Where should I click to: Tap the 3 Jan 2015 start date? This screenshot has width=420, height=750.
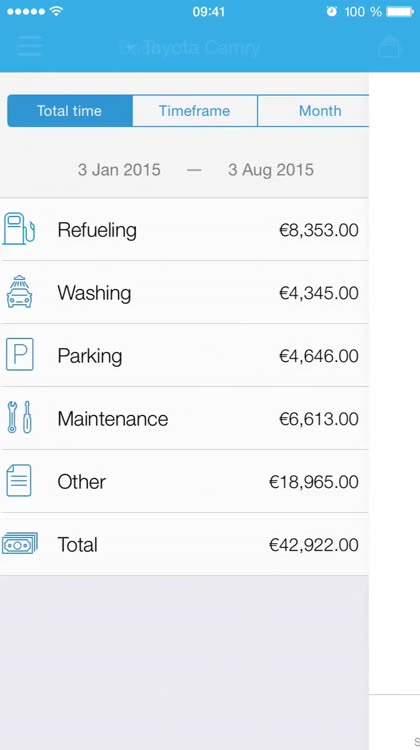click(119, 170)
